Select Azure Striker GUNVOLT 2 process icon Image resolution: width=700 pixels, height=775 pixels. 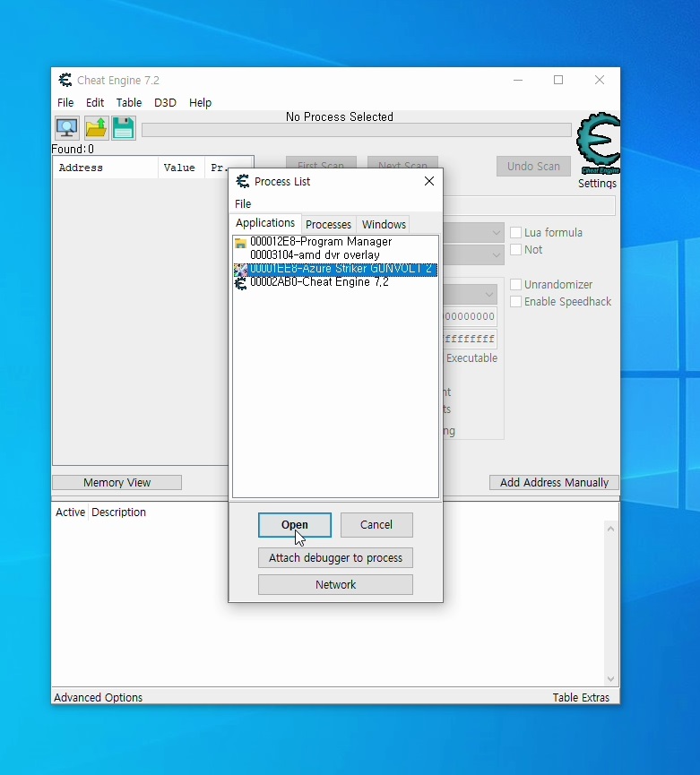point(240,270)
